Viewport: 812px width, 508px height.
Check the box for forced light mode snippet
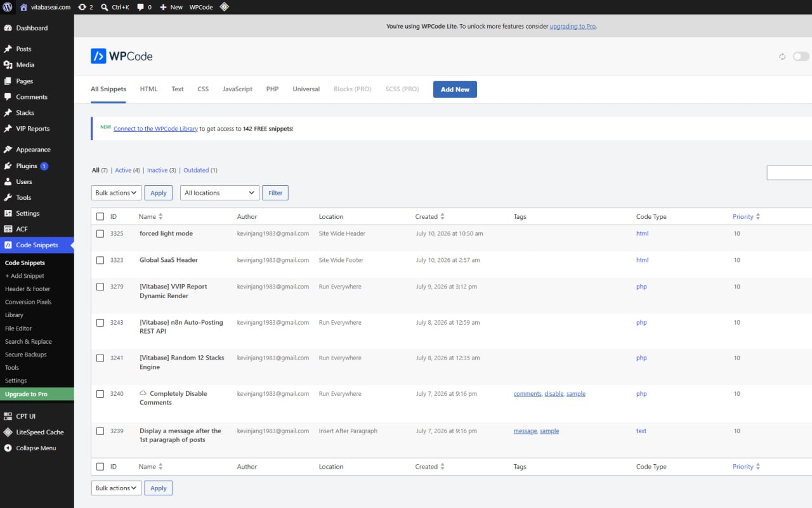pyautogui.click(x=100, y=233)
